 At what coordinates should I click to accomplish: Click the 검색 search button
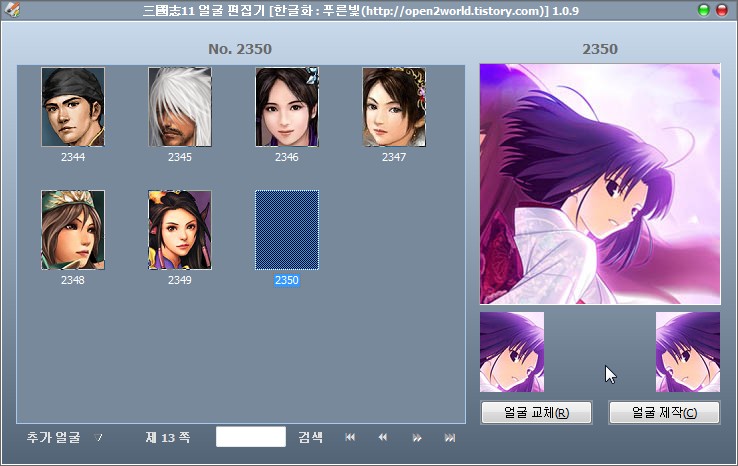[x=311, y=437]
